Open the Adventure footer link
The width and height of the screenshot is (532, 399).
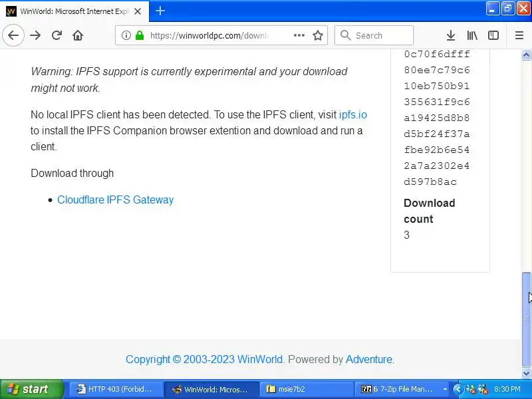tap(369, 359)
